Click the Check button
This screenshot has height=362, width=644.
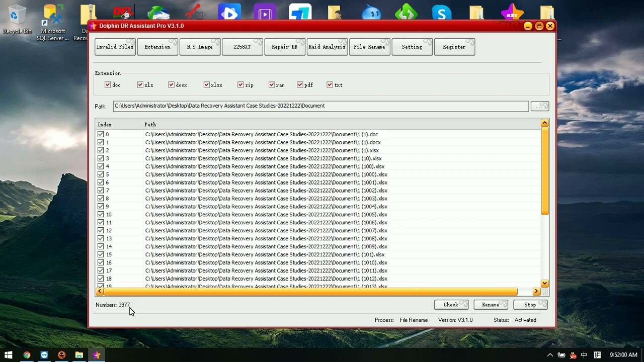tap(451, 305)
